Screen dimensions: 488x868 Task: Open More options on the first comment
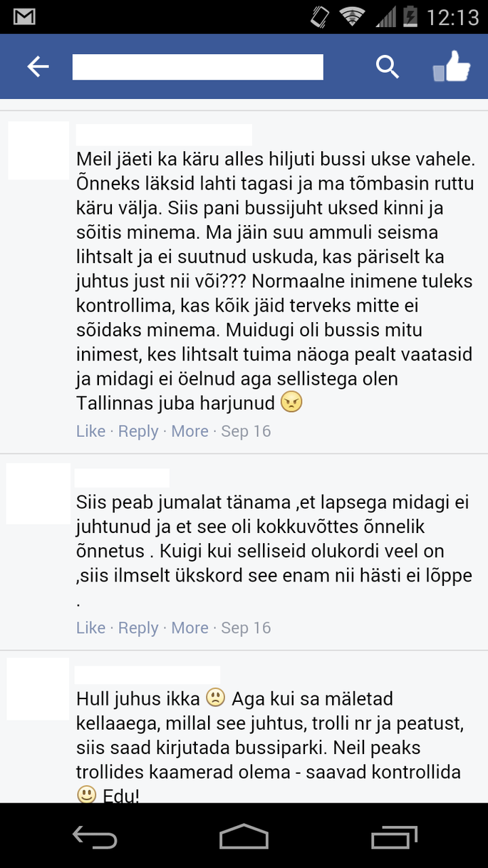tap(190, 431)
